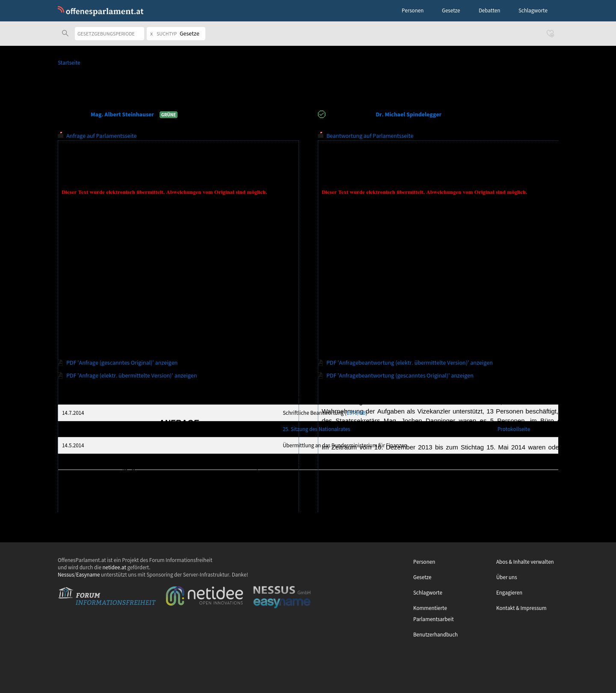The height and width of the screenshot is (693, 616).
Task: Open footer Schlagworte link
Action: (x=428, y=592)
